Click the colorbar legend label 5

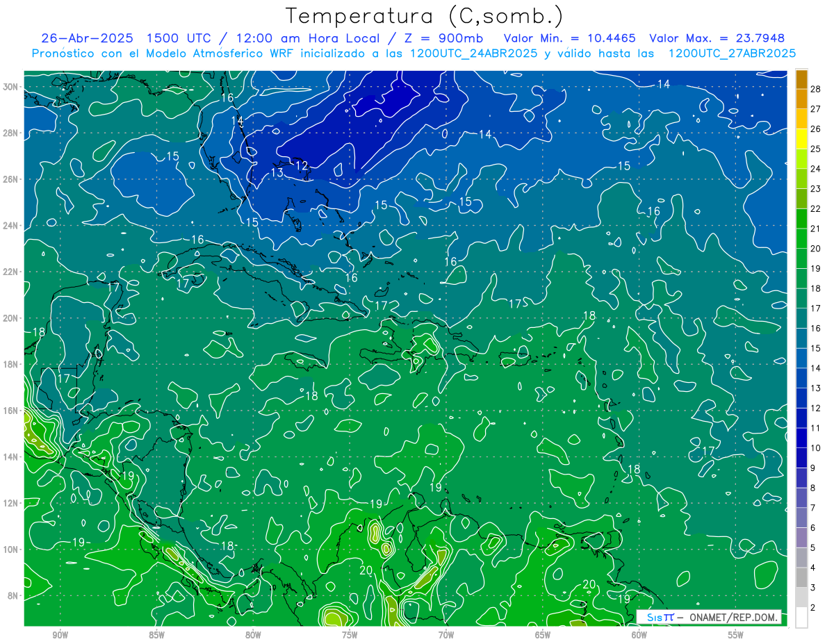[813, 548]
